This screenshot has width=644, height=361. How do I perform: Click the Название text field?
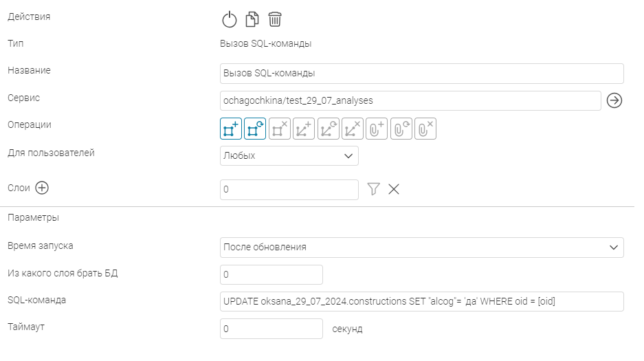pos(421,74)
